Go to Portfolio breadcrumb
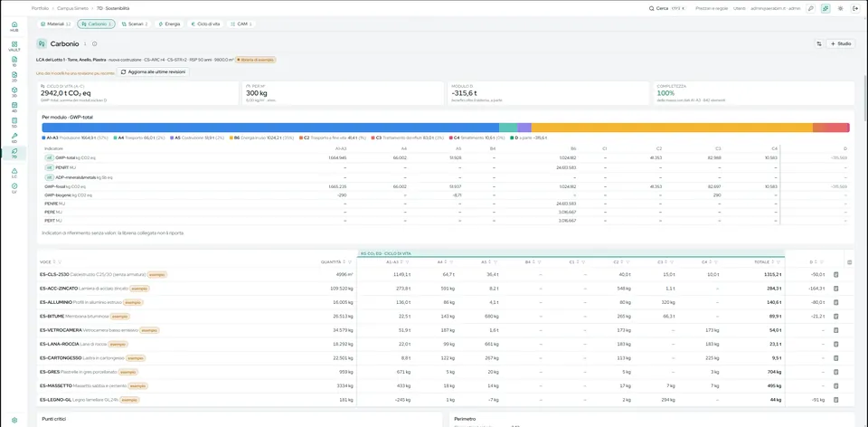The width and height of the screenshot is (868, 427). click(x=39, y=8)
